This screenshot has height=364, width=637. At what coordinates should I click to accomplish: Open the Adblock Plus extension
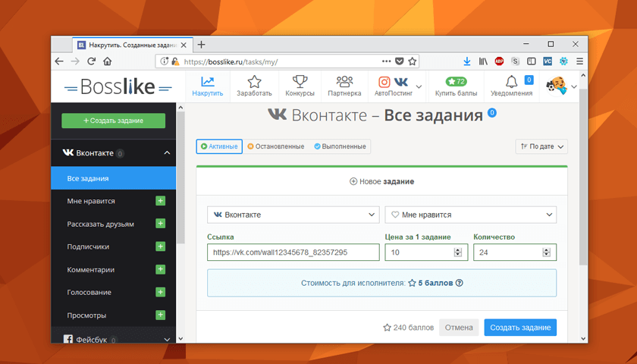pos(499,61)
